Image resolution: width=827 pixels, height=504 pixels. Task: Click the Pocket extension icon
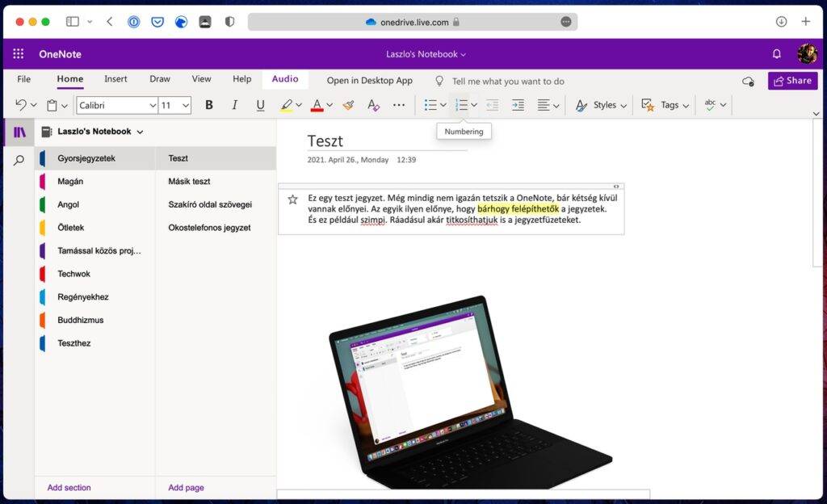pyautogui.click(x=157, y=22)
